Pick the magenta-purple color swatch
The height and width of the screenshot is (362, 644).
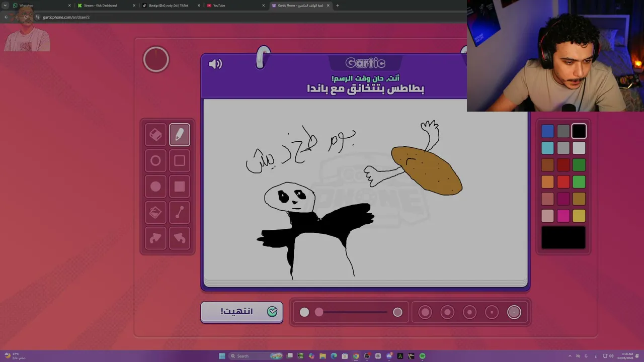[563, 199]
